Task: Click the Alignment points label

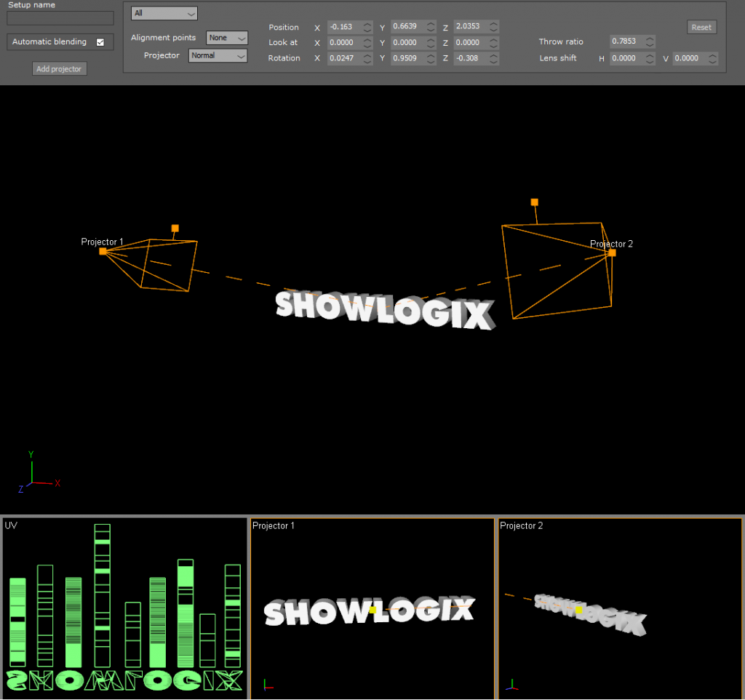Action: 163,38
